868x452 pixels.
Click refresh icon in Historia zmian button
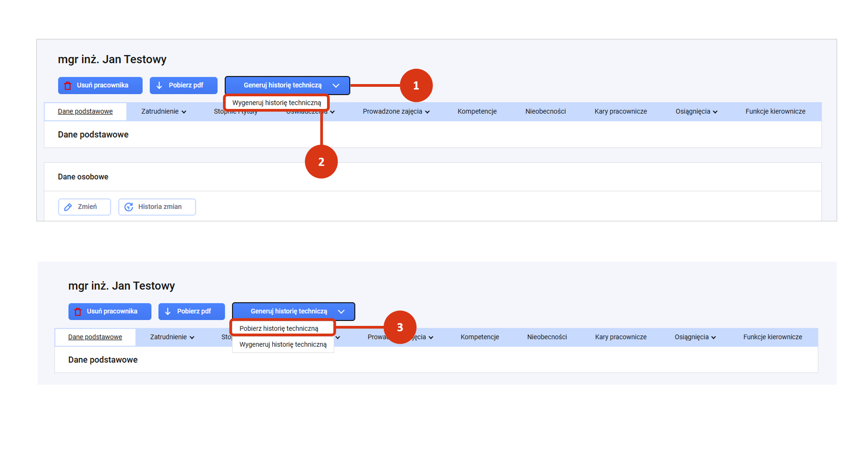click(x=129, y=207)
